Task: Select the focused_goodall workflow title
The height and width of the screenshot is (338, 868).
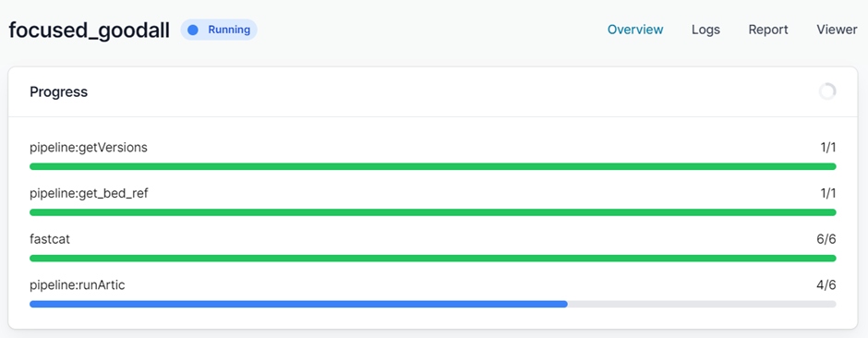Action: (x=90, y=30)
